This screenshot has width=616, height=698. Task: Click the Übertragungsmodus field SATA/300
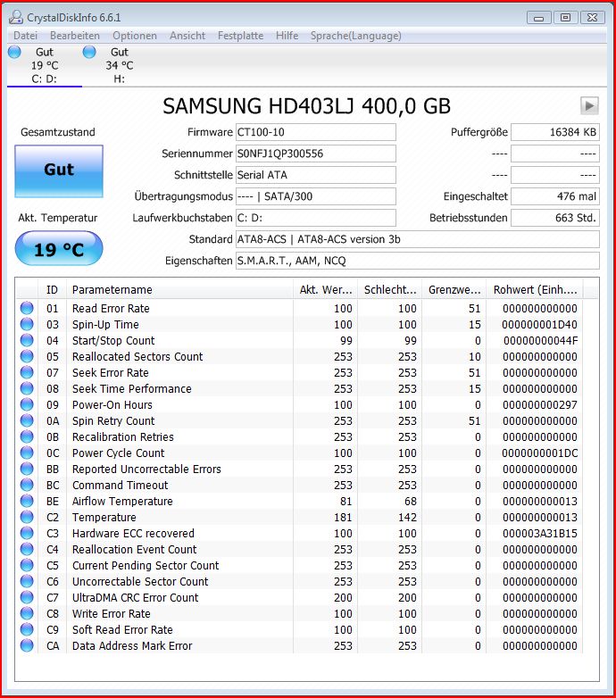pos(315,196)
